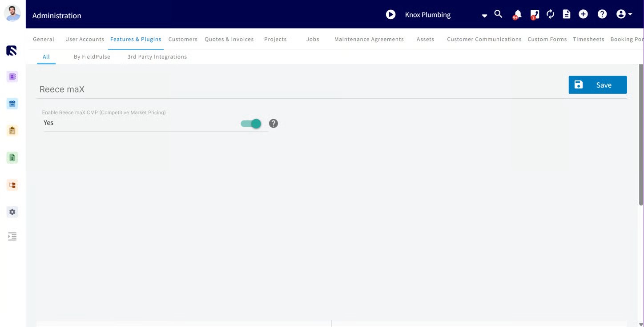Open the Projects tab
644x327 pixels.
click(x=275, y=39)
